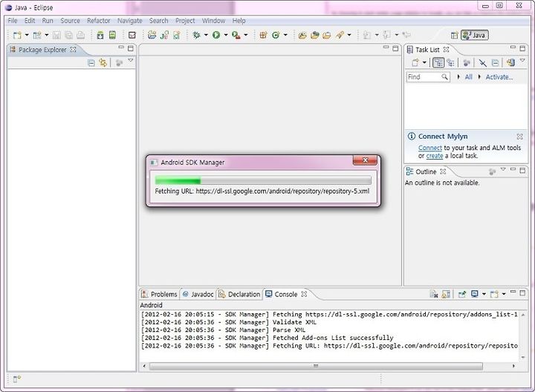Switch to the Problems tab

pyautogui.click(x=159, y=294)
